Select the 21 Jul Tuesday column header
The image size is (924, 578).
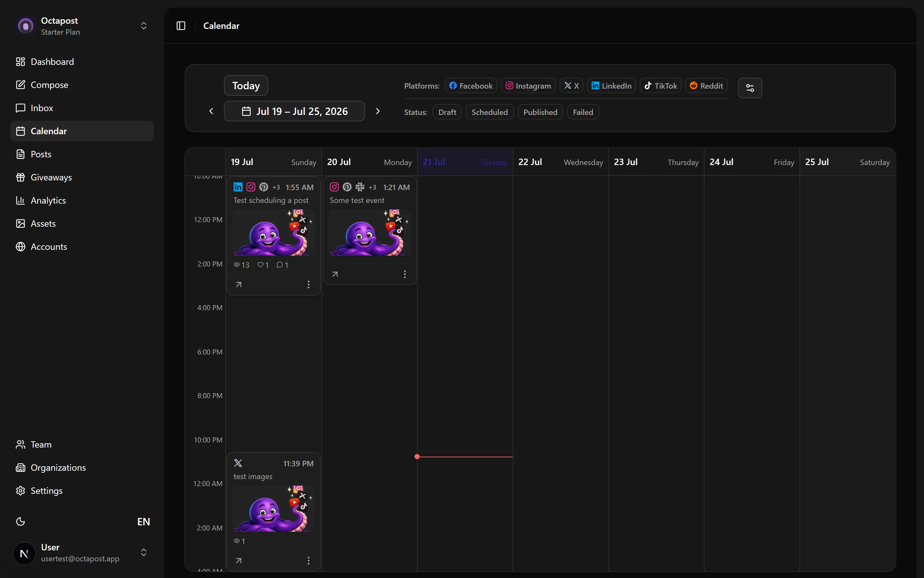pyautogui.click(x=465, y=162)
